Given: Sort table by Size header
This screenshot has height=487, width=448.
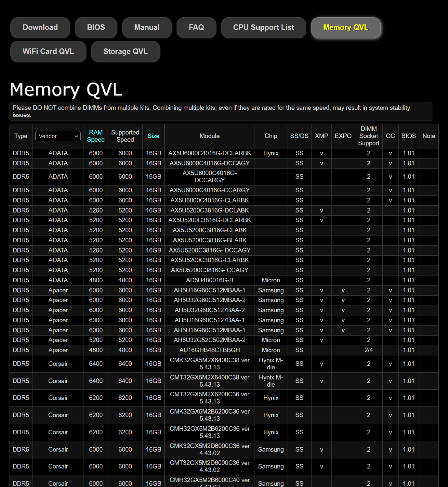Looking at the screenshot, I should tap(153, 136).
